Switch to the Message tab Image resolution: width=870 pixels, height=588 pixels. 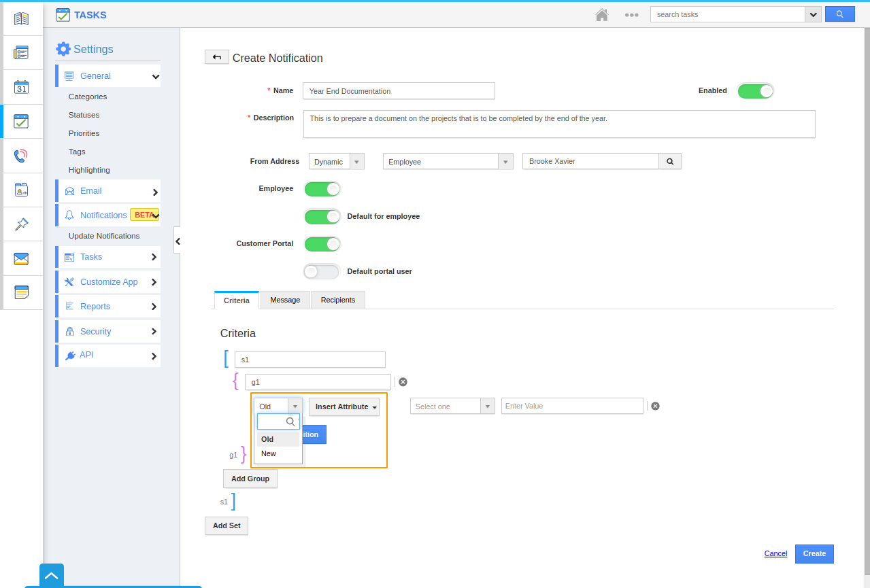(x=285, y=300)
